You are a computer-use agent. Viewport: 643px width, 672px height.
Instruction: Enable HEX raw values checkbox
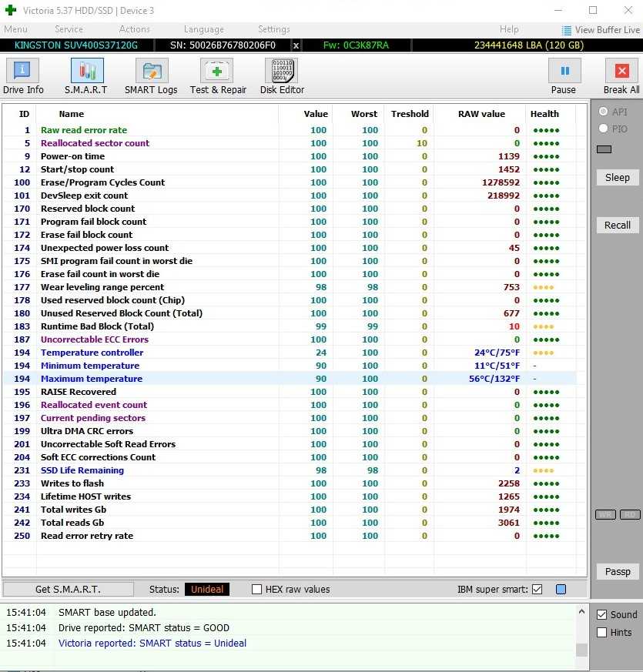click(x=257, y=590)
